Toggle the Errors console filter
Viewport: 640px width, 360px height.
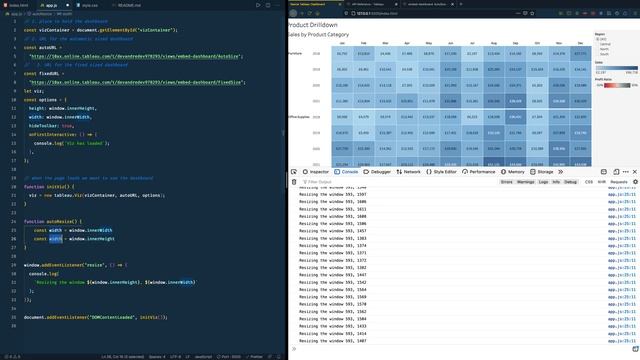pos(507,182)
